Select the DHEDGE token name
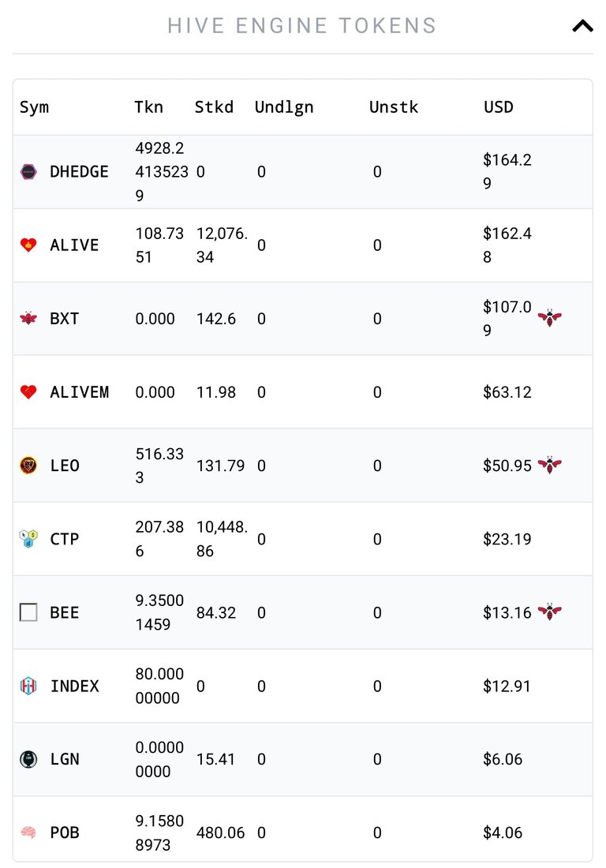 tap(79, 171)
